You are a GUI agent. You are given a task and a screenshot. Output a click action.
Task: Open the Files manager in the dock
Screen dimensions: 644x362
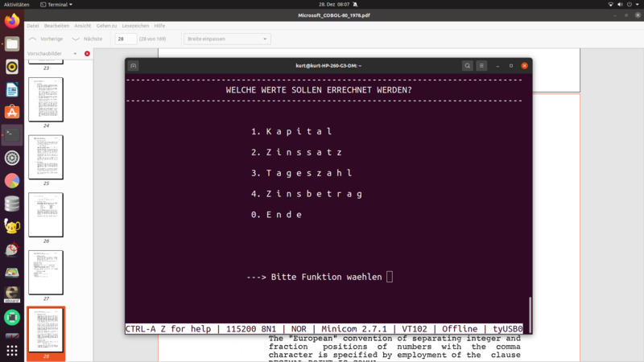(x=12, y=44)
